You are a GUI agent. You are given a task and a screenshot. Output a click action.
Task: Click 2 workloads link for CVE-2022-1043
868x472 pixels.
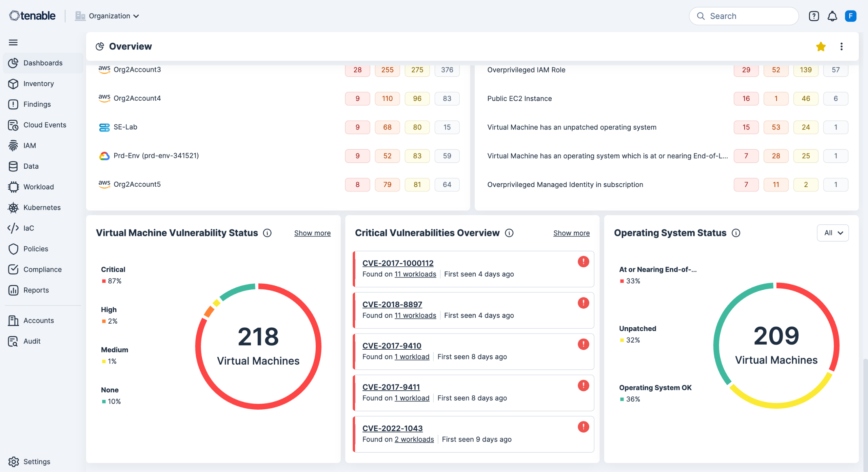pyautogui.click(x=414, y=439)
